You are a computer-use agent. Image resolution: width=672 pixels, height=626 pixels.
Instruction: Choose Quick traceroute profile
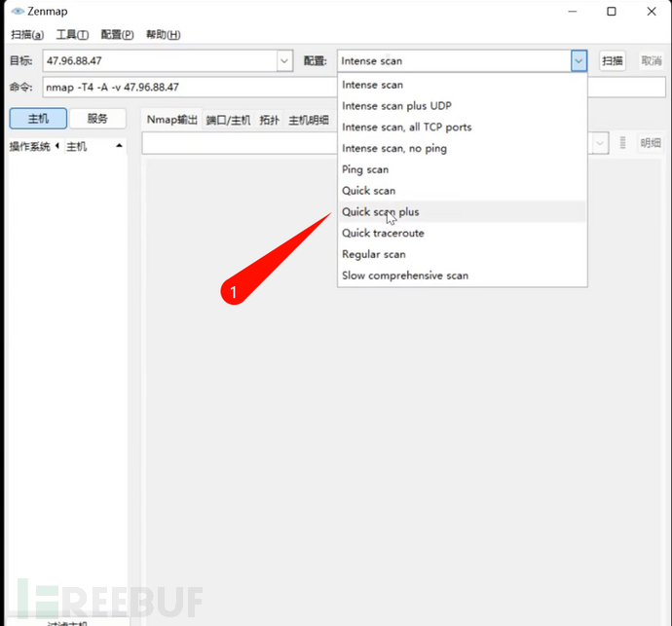tap(462, 233)
